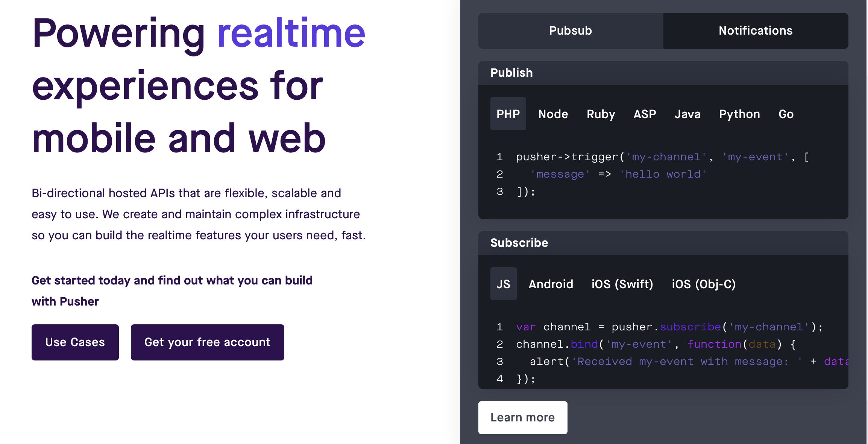Click the Learn more button

tap(523, 418)
